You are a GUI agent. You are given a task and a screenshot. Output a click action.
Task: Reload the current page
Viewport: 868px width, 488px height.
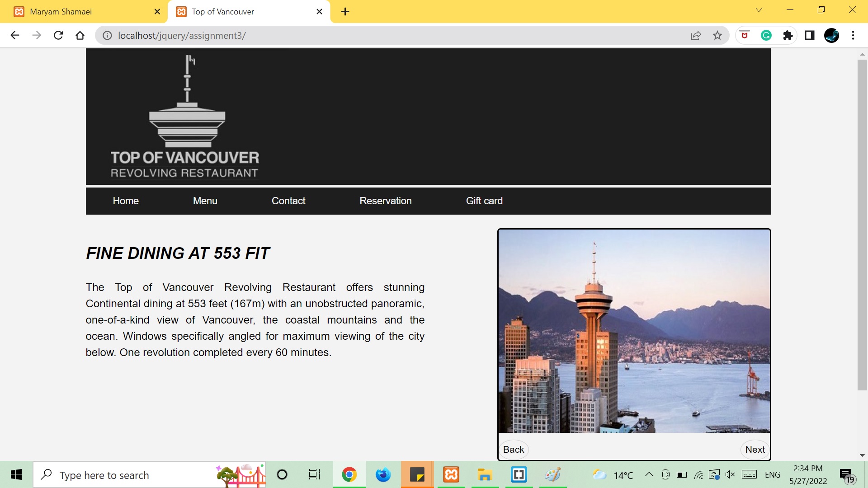pyautogui.click(x=58, y=35)
